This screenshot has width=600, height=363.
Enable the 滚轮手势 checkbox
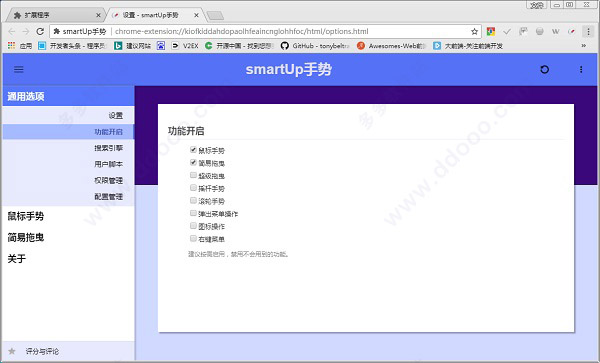[193, 200]
